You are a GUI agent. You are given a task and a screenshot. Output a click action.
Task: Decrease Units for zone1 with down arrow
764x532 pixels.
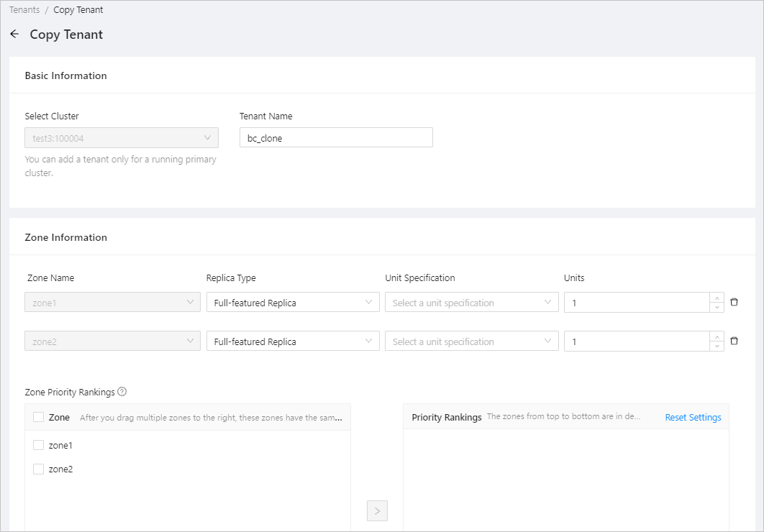pyautogui.click(x=716, y=308)
